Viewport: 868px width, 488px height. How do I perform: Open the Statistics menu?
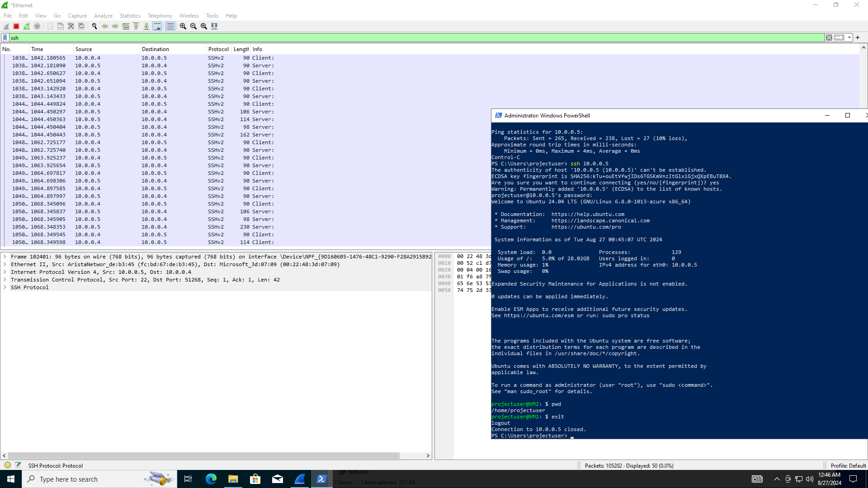130,15
